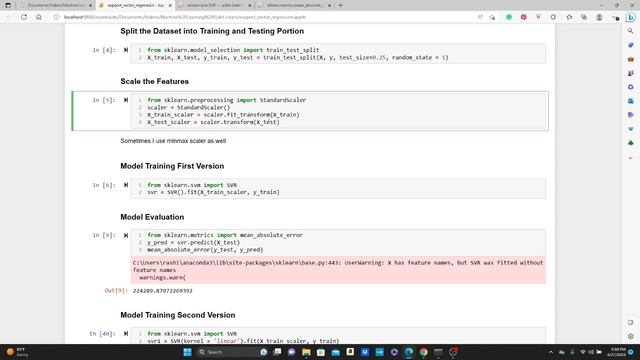Image resolution: width=640 pixels, height=360 pixels.
Task: Open the weather widget in taskbar
Action: click(x=17, y=352)
